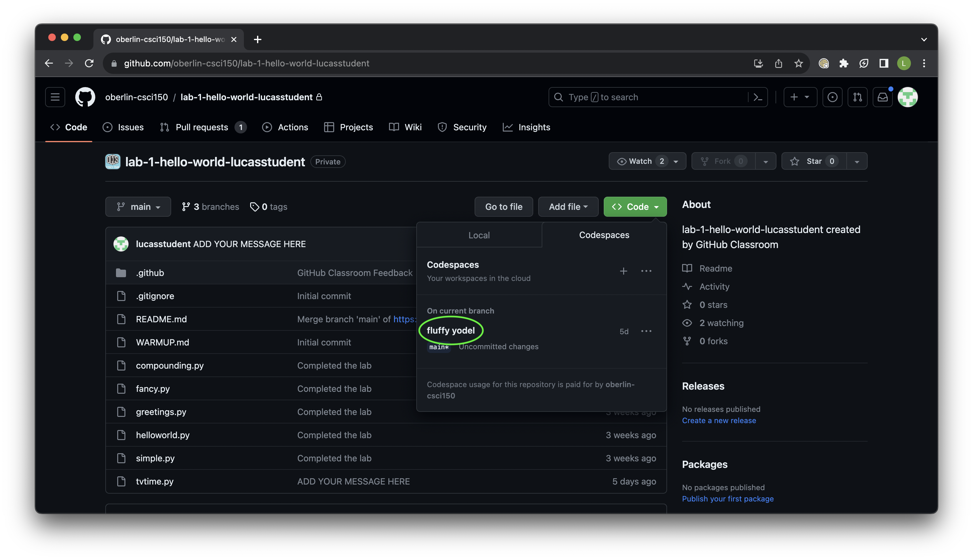This screenshot has width=973, height=560.
Task: Open the Pull requests shortcut icon in header
Action: click(857, 97)
